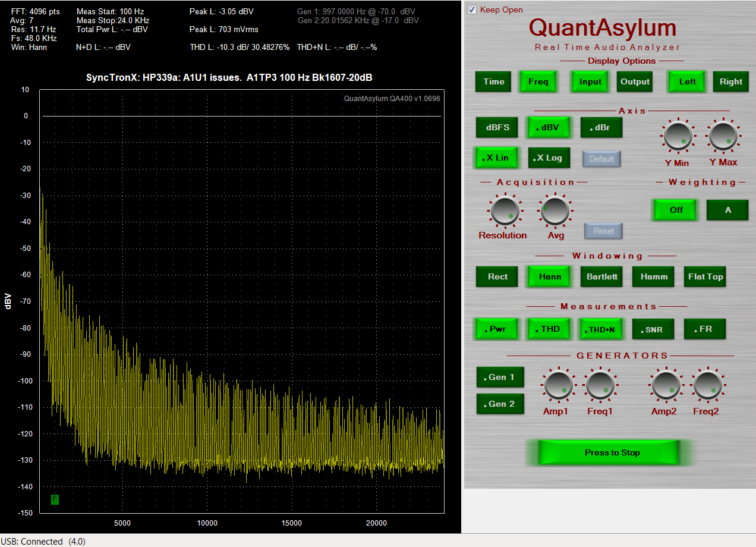Select the Flat Top window function
The width and height of the screenshot is (756, 547).
(705, 276)
